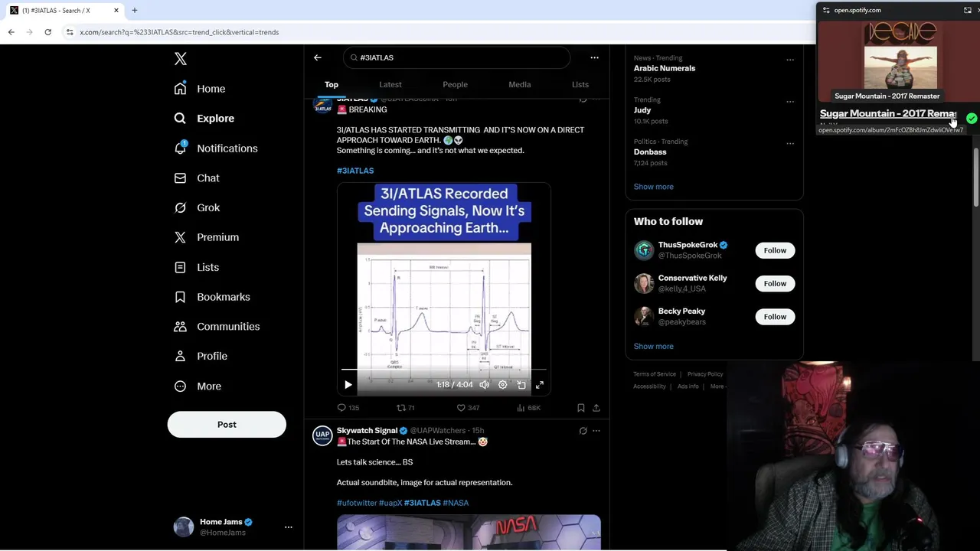Viewport: 980px width, 551px height.
Task: Show more who-to-follow suggestions
Action: 653,346
